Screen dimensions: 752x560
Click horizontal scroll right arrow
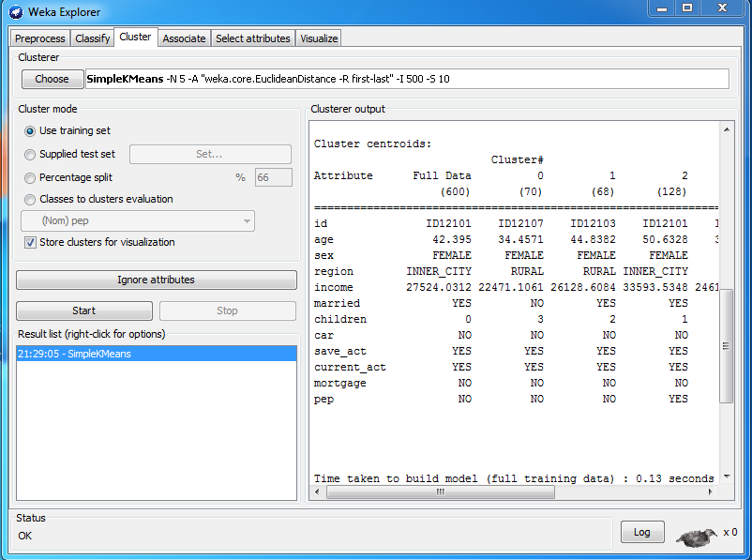pos(711,492)
